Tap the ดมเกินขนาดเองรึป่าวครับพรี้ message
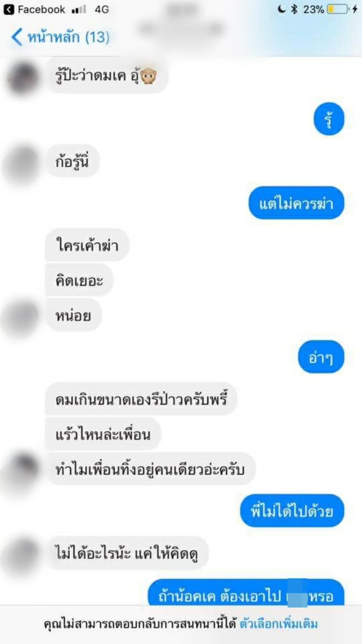 141,399
